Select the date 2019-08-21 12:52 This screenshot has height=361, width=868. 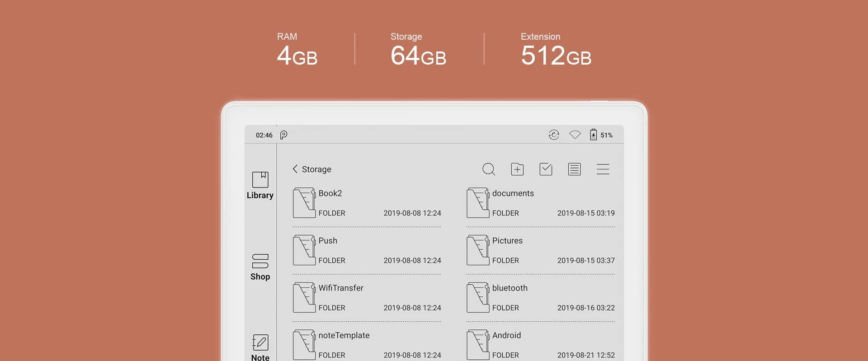pyautogui.click(x=586, y=355)
